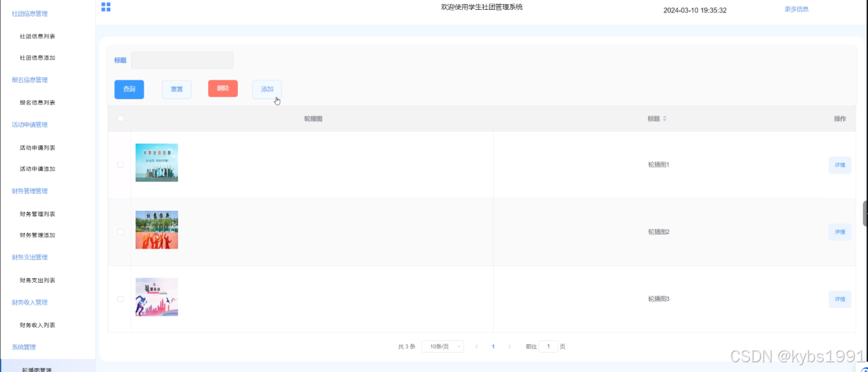
Task: Open the 轮播图3 carousel thumbnail image
Action: [156, 297]
